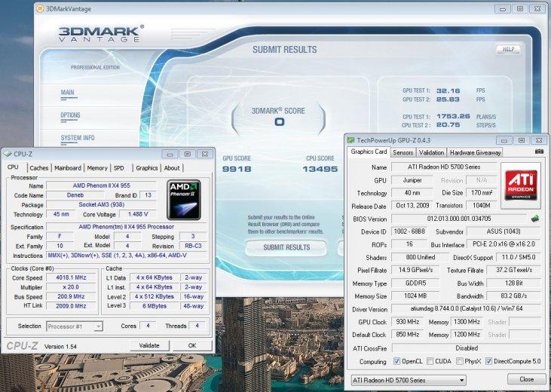Enable the CUDA checkbox

pyautogui.click(x=432, y=362)
